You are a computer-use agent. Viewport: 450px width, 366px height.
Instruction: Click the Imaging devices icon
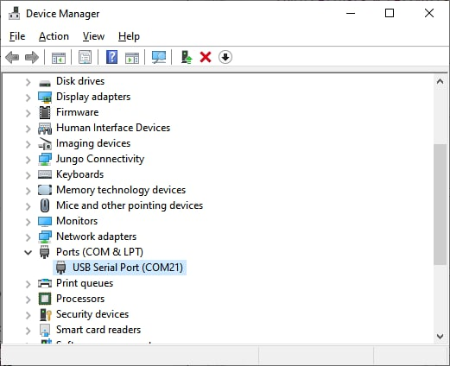click(x=45, y=144)
